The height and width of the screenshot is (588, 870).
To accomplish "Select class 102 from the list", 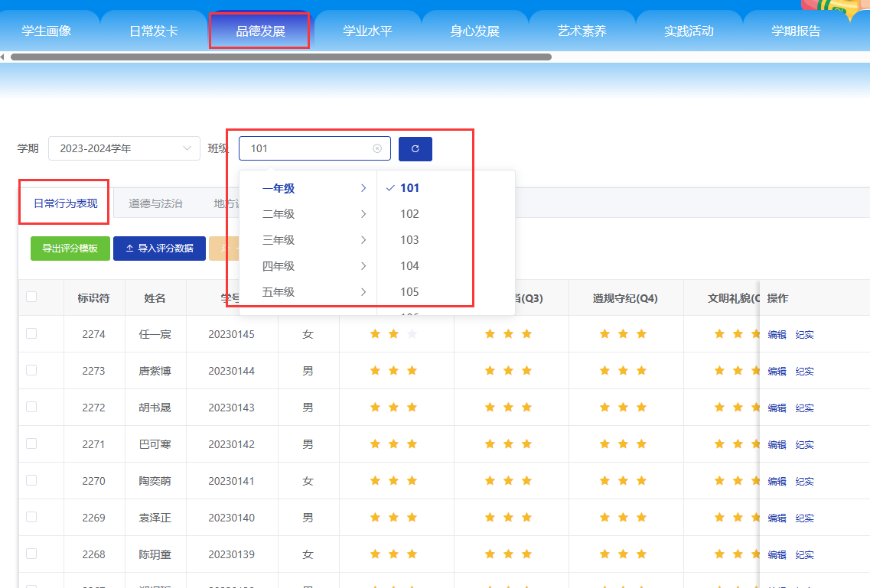I will coord(409,214).
